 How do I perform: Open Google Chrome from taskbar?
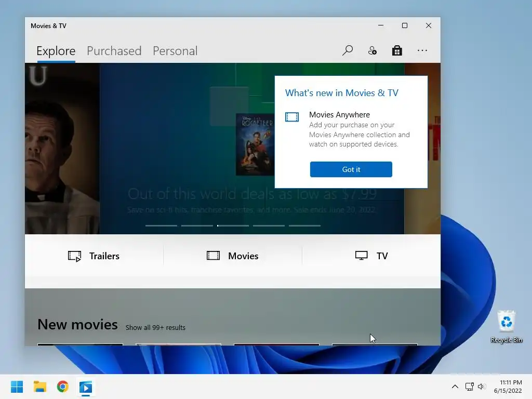pos(63,387)
